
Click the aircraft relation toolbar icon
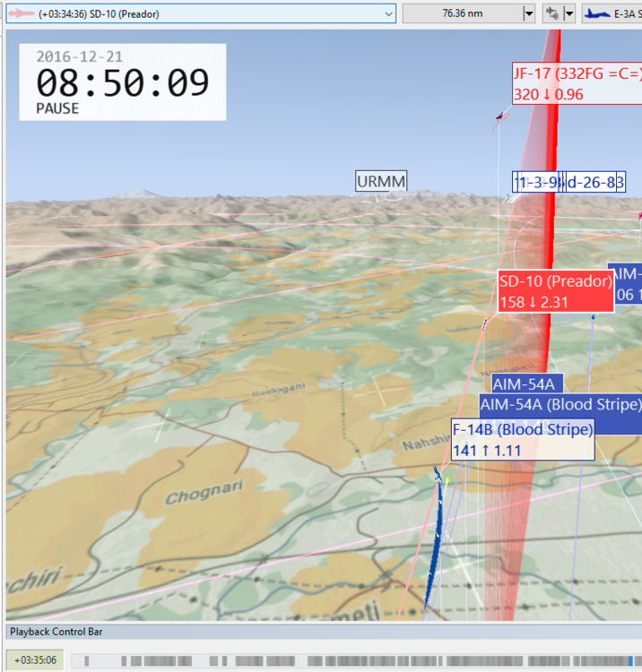point(552,13)
